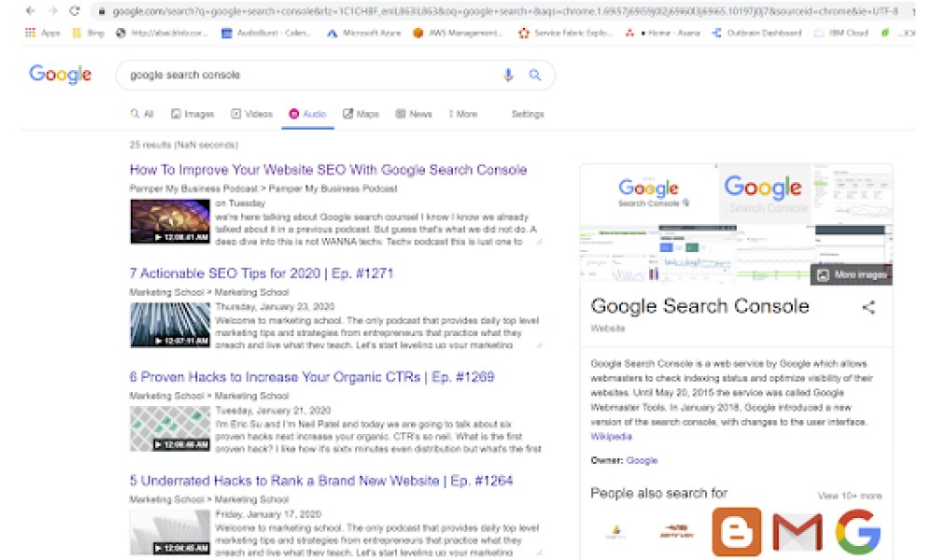Switch to the Maps tab

pyautogui.click(x=361, y=114)
